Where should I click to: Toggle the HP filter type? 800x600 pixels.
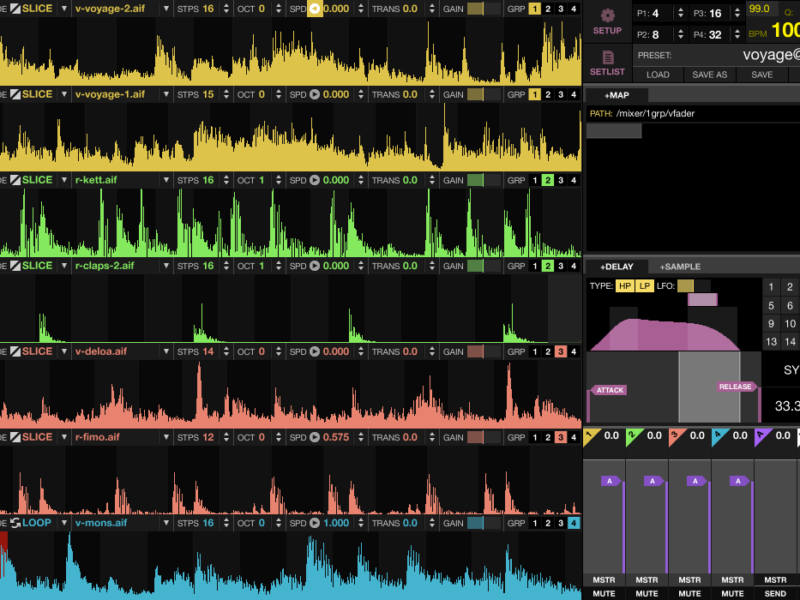[x=625, y=286]
